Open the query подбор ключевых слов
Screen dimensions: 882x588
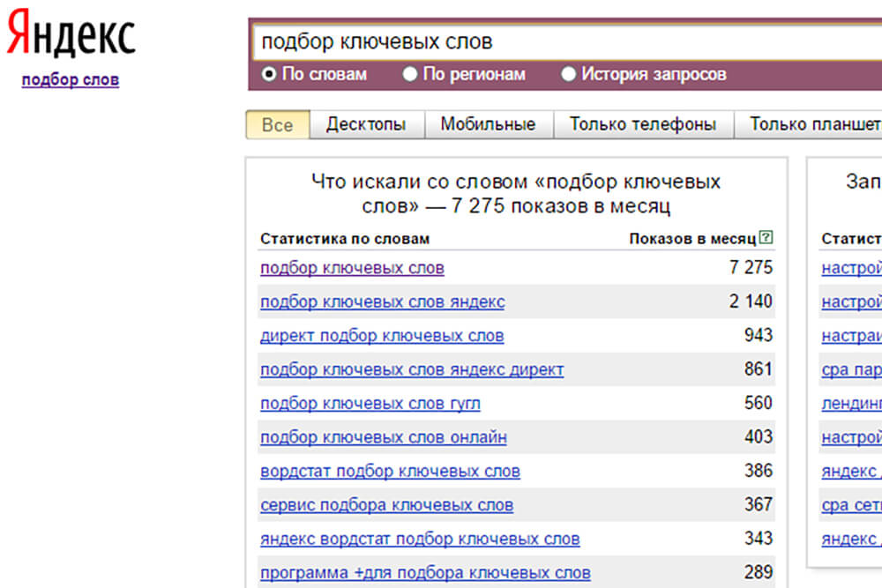click(352, 268)
